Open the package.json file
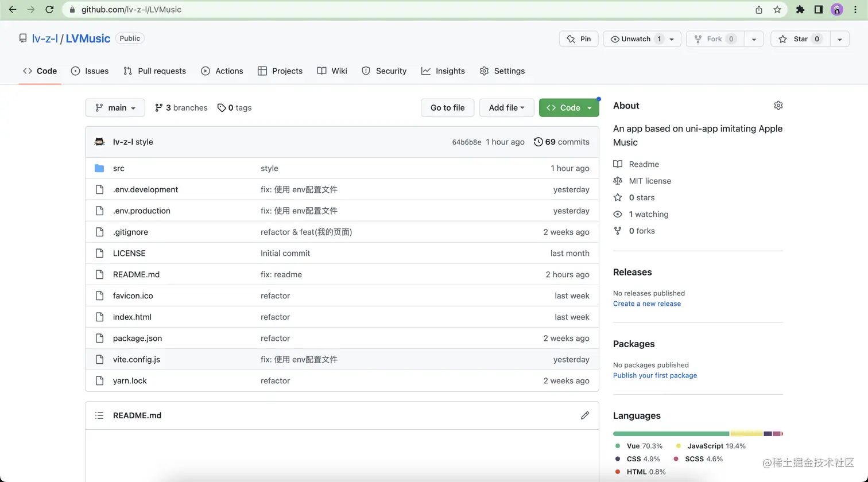The width and height of the screenshot is (868, 482). (137, 338)
